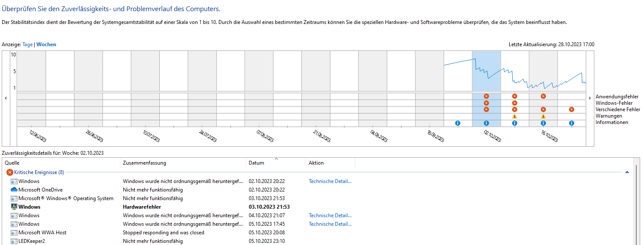Screen dimensions: 644x245
Task: Click '24.07.2023' date label on chart axis
Action: click(209, 136)
